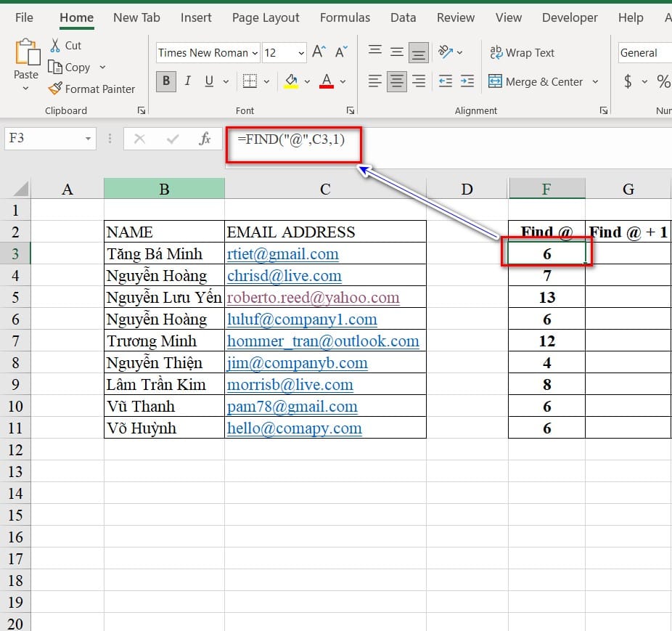Click the Cut scissors icon
Image resolution: width=672 pixels, height=631 pixels.
(x=55, y=45)
